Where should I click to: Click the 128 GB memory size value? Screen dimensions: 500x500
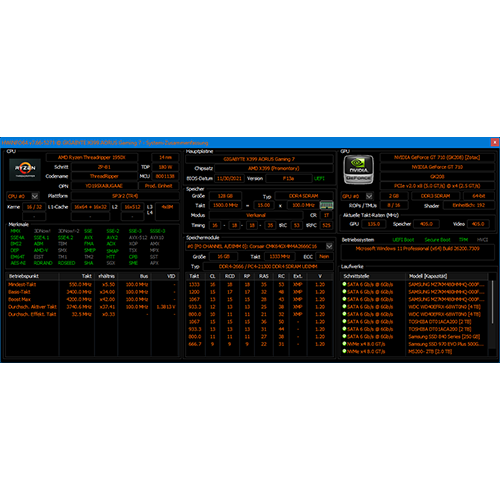tap(225, 196)
